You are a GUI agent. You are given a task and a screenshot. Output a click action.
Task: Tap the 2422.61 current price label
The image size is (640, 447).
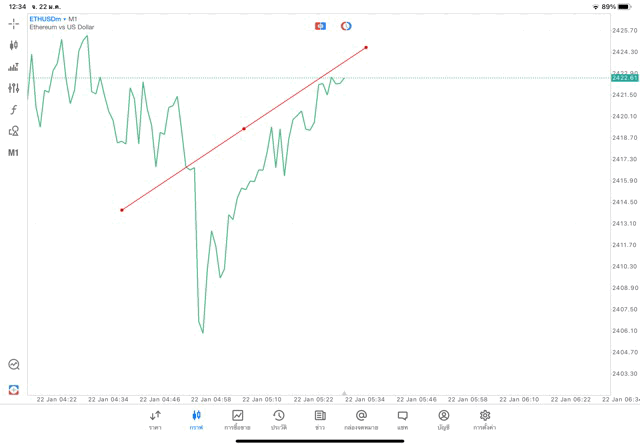pos(624,78)
